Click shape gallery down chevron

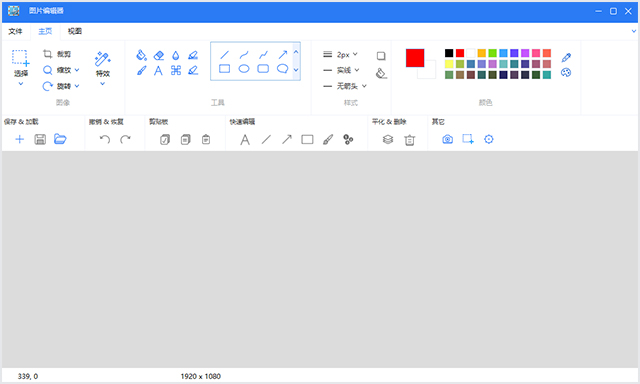[x=296, y=70]
